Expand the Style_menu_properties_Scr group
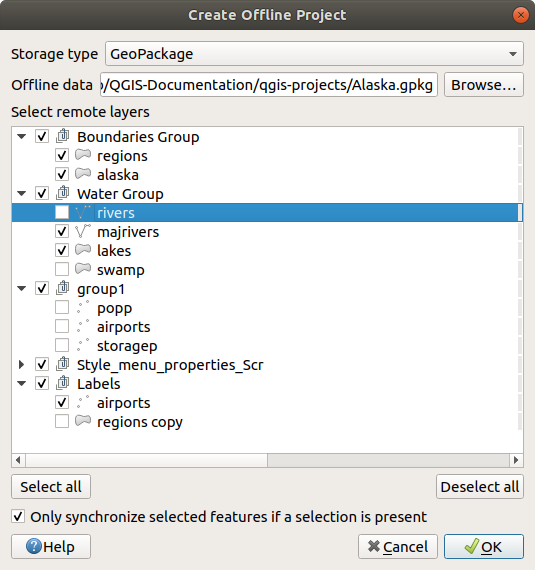This screenshot has height=570, width=535. tap(21, 364)
